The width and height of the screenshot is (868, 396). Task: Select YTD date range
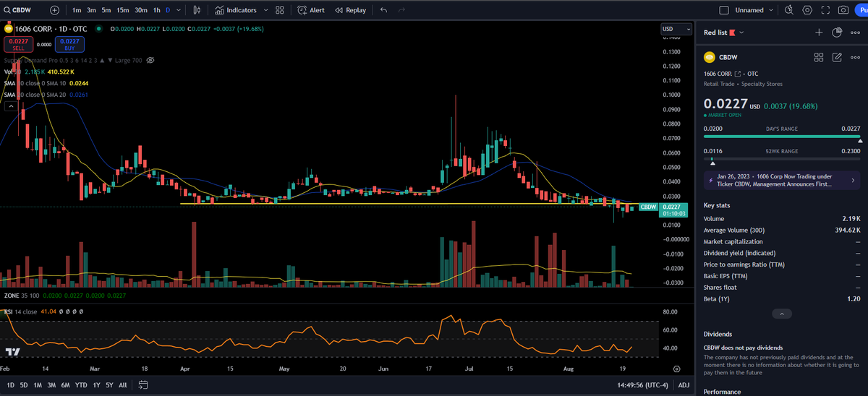point(80,385)
